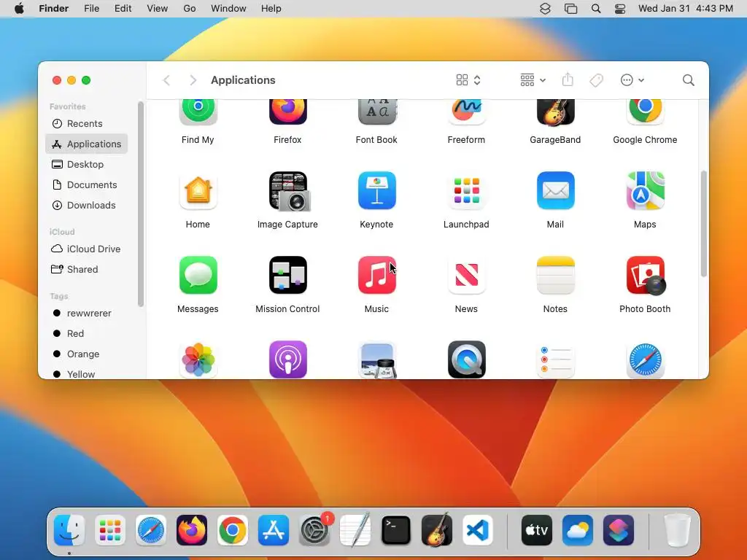Open the Help menu
The width and height of the screenshot is (747, 560).
click(271, 9)
